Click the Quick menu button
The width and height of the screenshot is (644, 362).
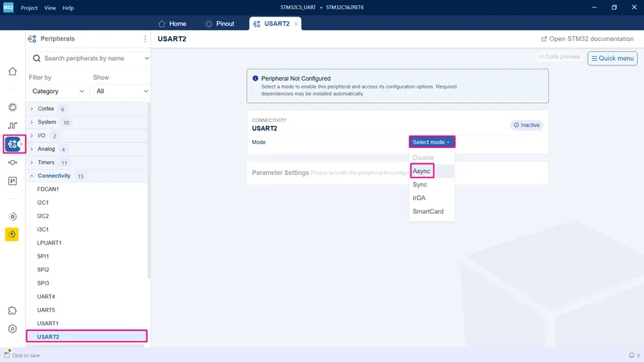tap(612, 58)
